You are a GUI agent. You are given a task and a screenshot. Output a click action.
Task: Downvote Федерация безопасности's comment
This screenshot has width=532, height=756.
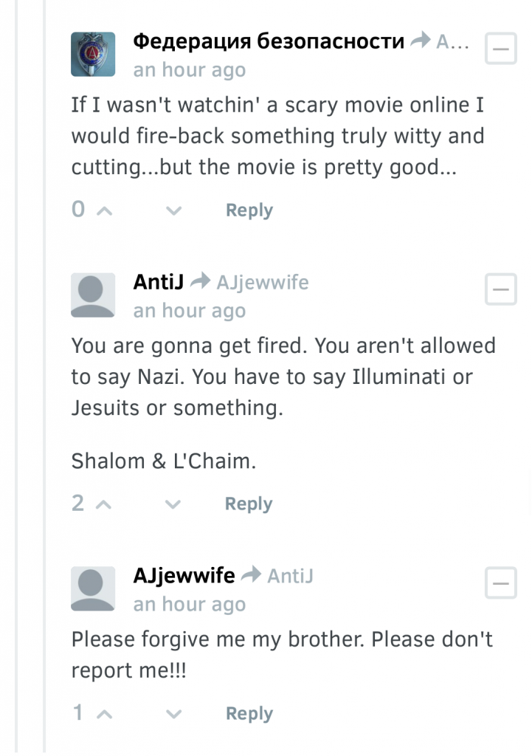173,211
